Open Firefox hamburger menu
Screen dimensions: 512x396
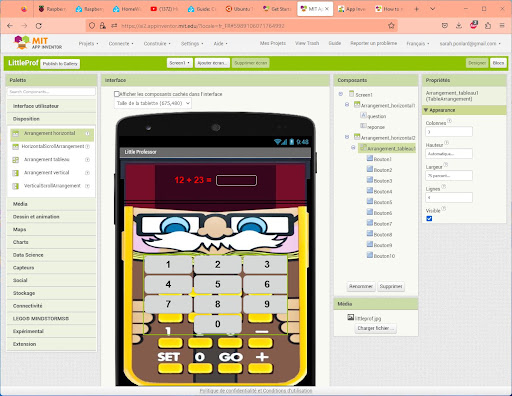click(x=502, y=26)
